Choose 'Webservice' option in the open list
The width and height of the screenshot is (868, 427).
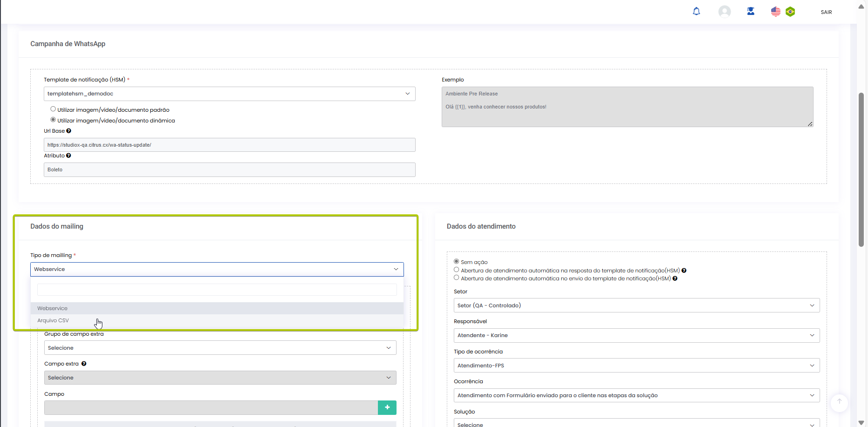pos(53,308)
